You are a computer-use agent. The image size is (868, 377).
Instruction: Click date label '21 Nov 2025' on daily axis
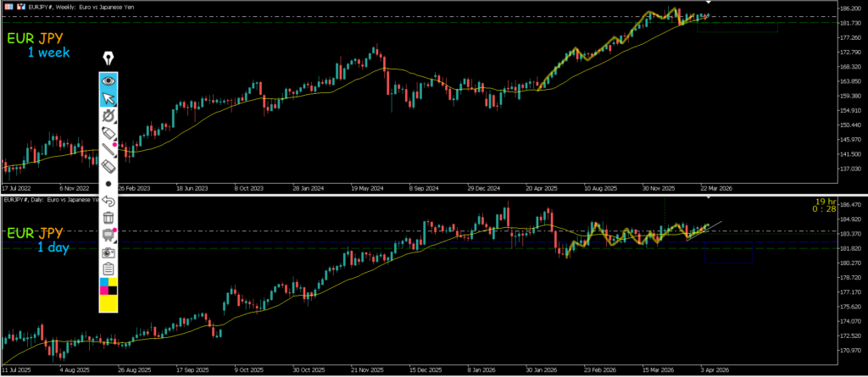tap(368, 369)
